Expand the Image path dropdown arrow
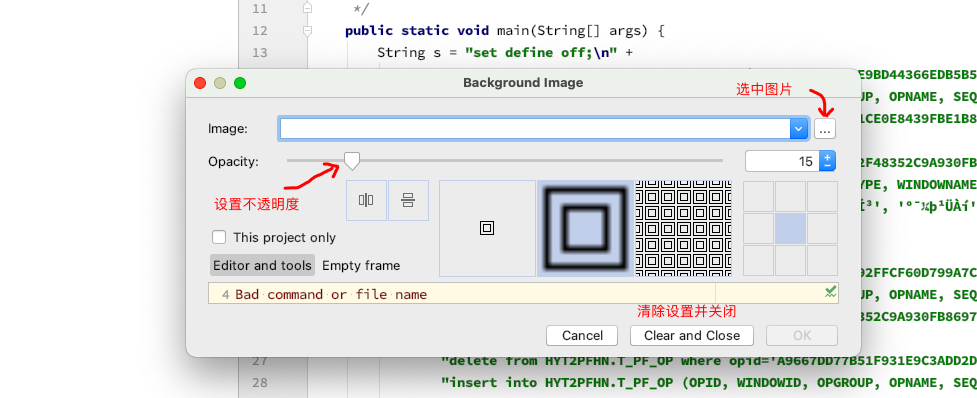Image resolution: width=977 pixels, height=398 pixels. 799,129
